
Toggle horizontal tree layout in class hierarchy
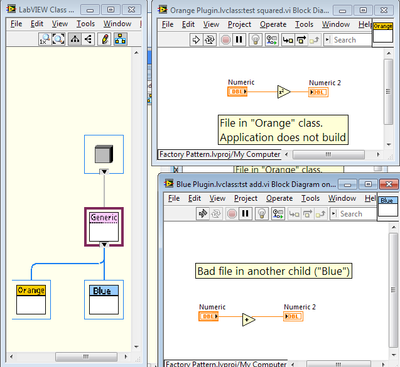pos(88,39)
